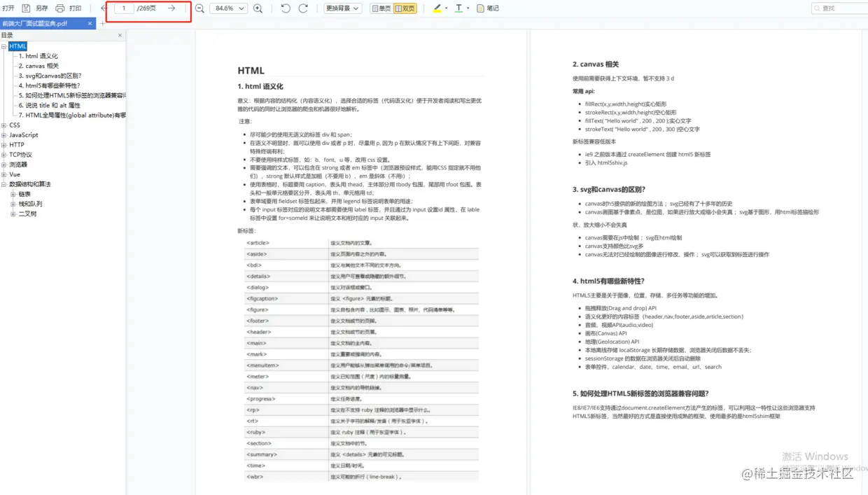868x495 pixels.
Task: Select 浏览器 in the outline tree
Action: coord(18,165)
